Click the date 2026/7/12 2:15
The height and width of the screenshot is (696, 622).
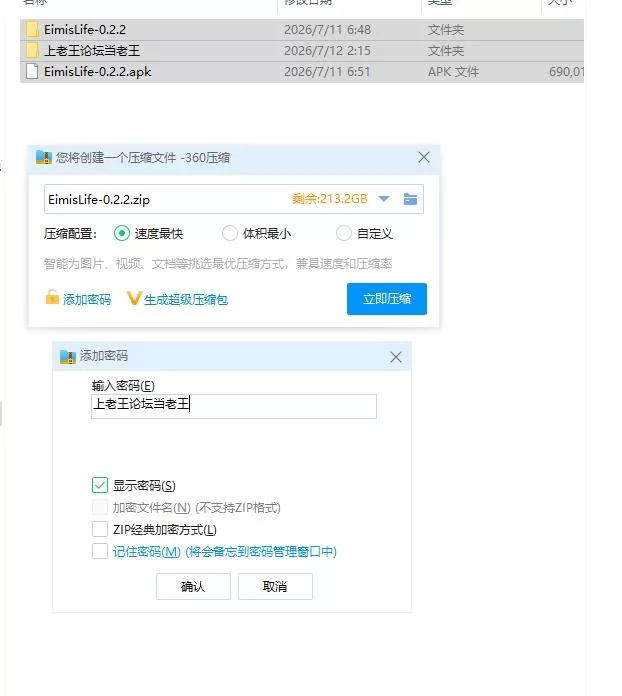328,51
